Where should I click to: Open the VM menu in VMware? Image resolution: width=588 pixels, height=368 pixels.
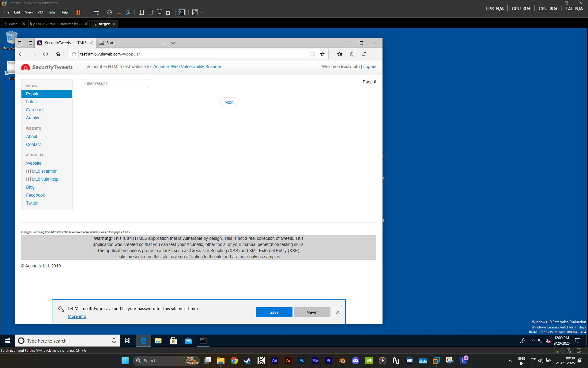pyautogui.click(x=40, y=12)
